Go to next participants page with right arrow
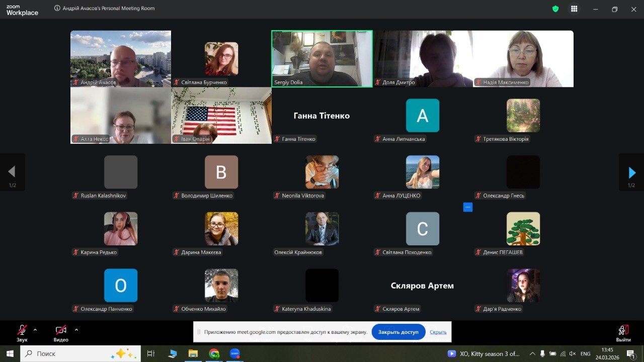The image size is (644, 362). coord(631,172)
